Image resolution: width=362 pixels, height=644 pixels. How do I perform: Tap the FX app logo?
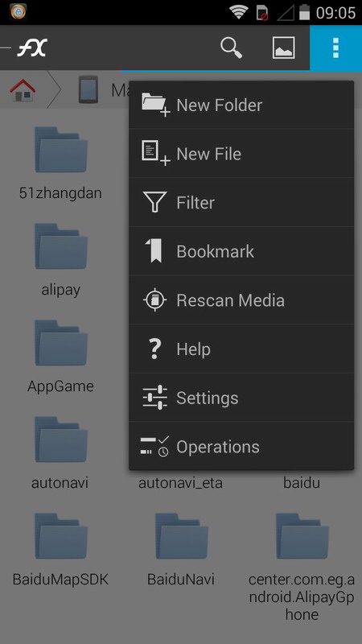tap(32, 47)
